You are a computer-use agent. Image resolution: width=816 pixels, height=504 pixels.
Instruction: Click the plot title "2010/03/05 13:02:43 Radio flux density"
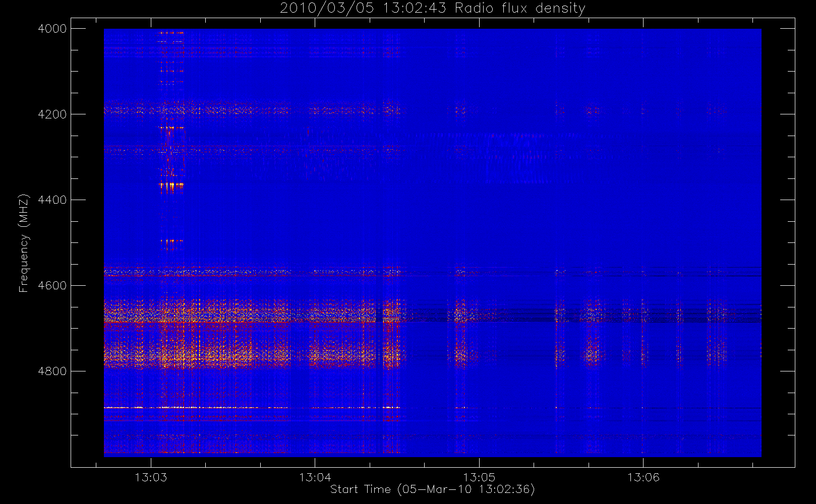(432, 9)
